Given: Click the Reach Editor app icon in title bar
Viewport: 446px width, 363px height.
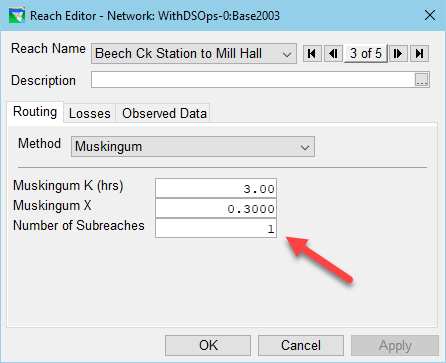Looking at the screenshot, I should 17,15.
